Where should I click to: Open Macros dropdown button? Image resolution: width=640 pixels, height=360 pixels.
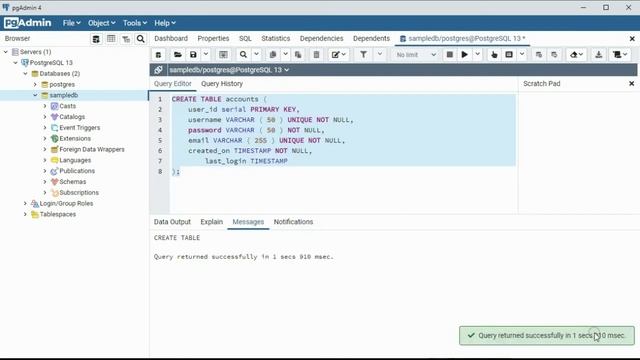point(620,55)
